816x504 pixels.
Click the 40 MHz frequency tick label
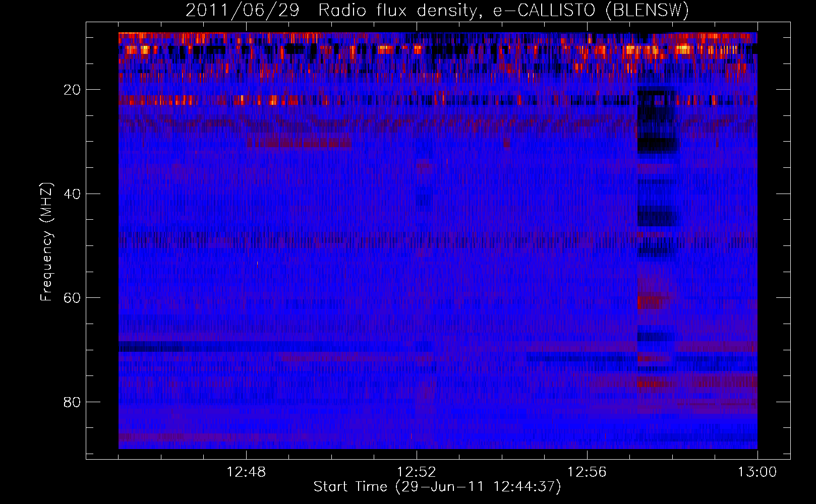pos(72,194)
